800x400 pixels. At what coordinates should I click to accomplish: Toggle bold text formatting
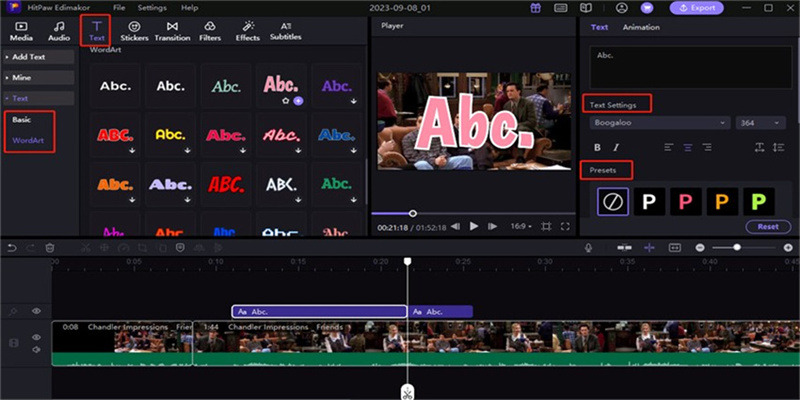597,147
